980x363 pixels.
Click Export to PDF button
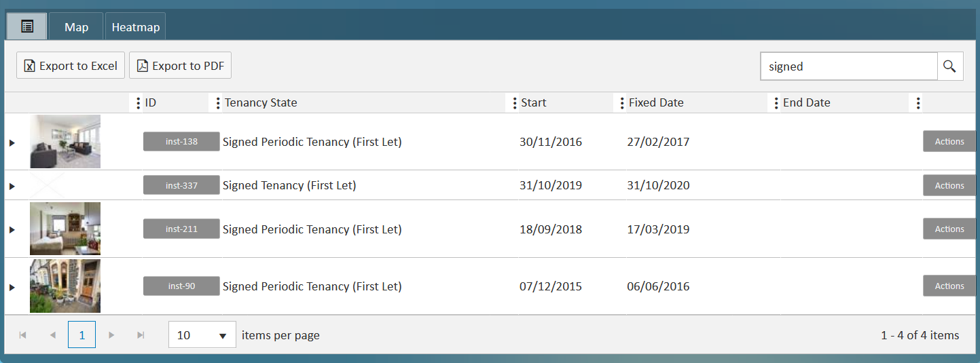pyautogui.click(x=181, y=66)
